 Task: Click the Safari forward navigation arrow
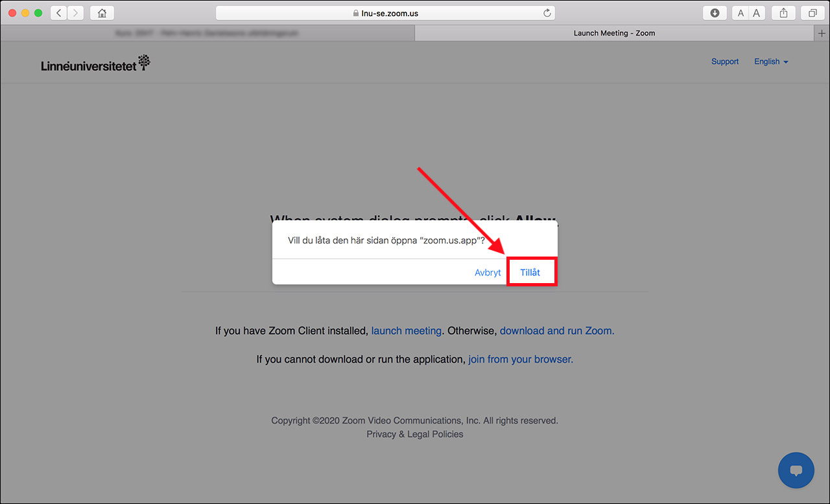click(x=76, y=13)
